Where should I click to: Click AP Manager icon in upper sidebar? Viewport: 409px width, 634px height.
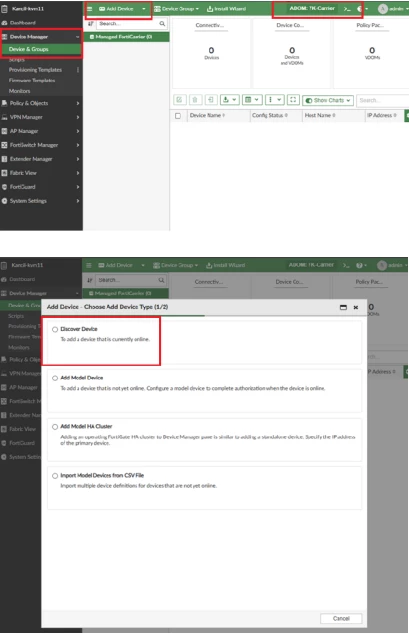4,131
